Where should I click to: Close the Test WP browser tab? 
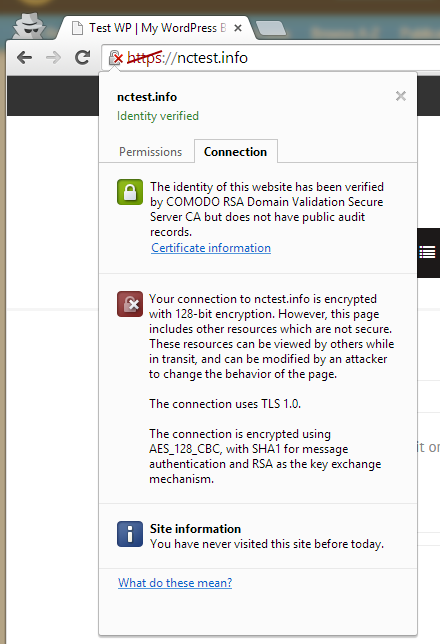pos(238,28)
